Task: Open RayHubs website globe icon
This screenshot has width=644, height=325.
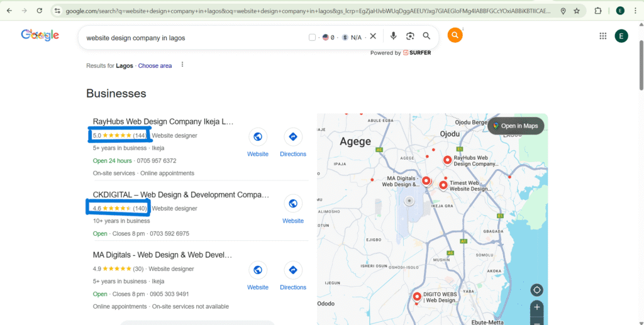Action: (x=258, y=136)
